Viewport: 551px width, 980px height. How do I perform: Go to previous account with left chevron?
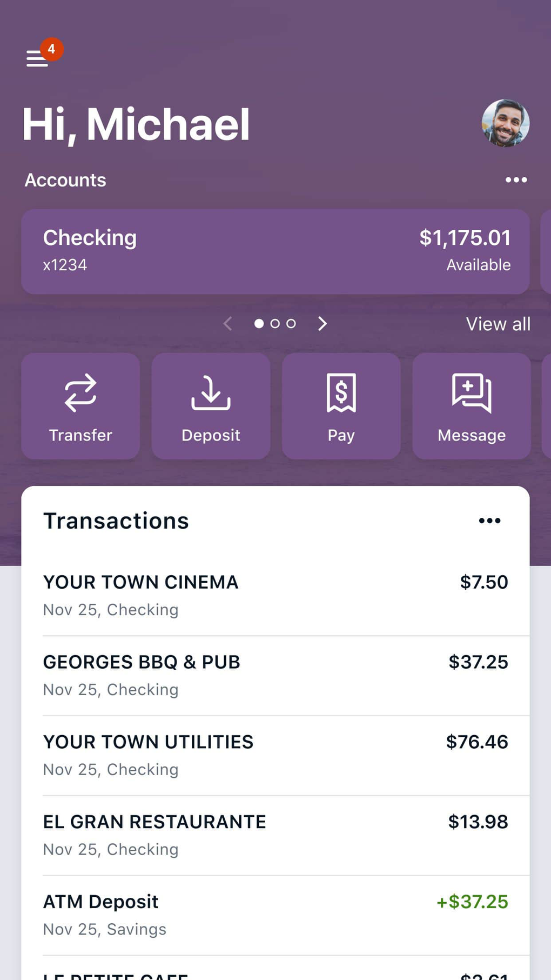pos(228,324)
